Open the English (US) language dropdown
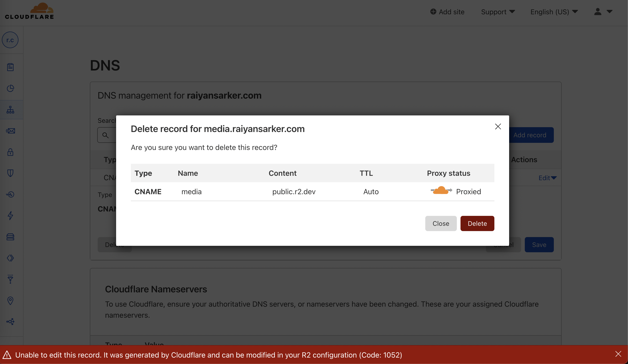The width and height of the screenshot is (628, 364). 554,12
